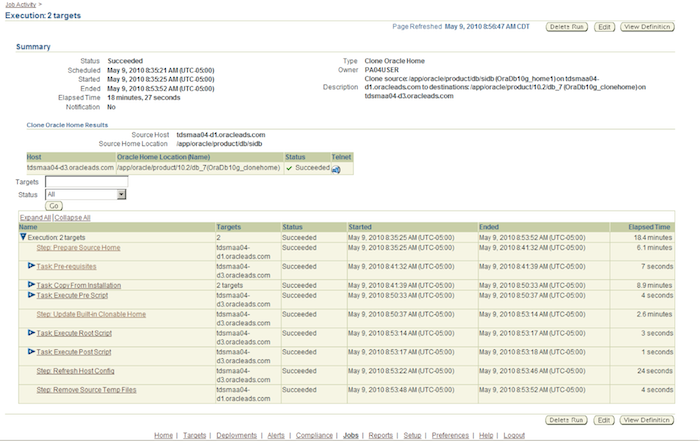Open the Telnet icon for tdsmaa04-d3
This screenshot has height=441, width=700.
click(x=336, y=169)
